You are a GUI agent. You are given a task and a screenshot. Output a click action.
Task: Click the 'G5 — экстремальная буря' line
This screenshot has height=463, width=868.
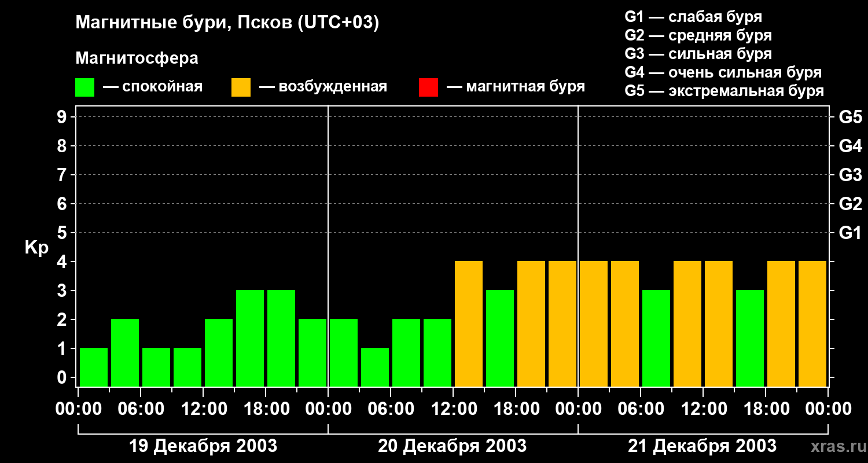(x=724, y=91)
